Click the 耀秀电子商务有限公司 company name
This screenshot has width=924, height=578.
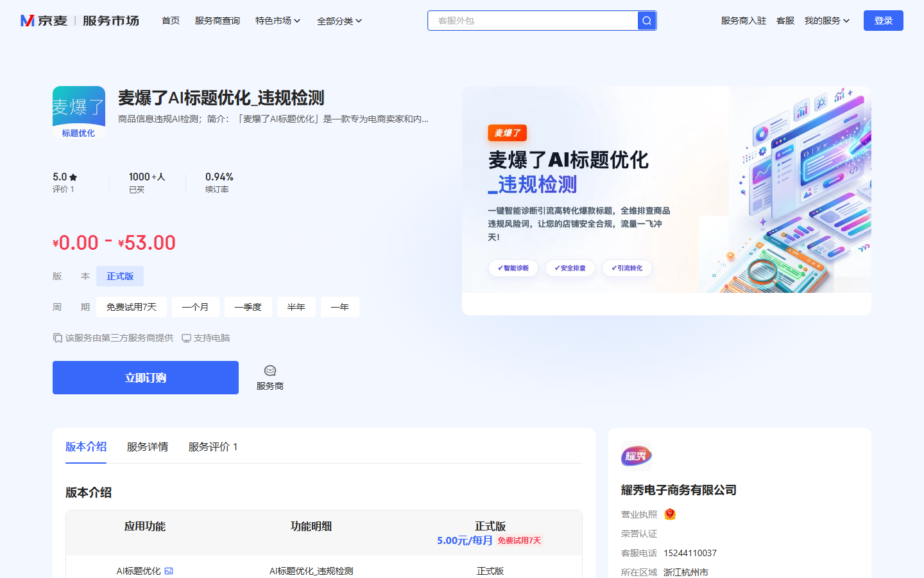(679, 490)
